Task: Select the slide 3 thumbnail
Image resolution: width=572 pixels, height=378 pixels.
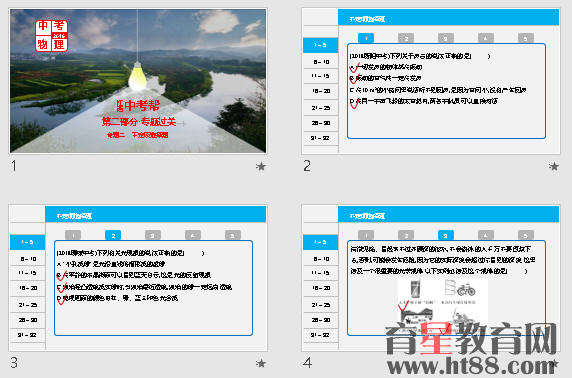Action: (x=138, y=278)
